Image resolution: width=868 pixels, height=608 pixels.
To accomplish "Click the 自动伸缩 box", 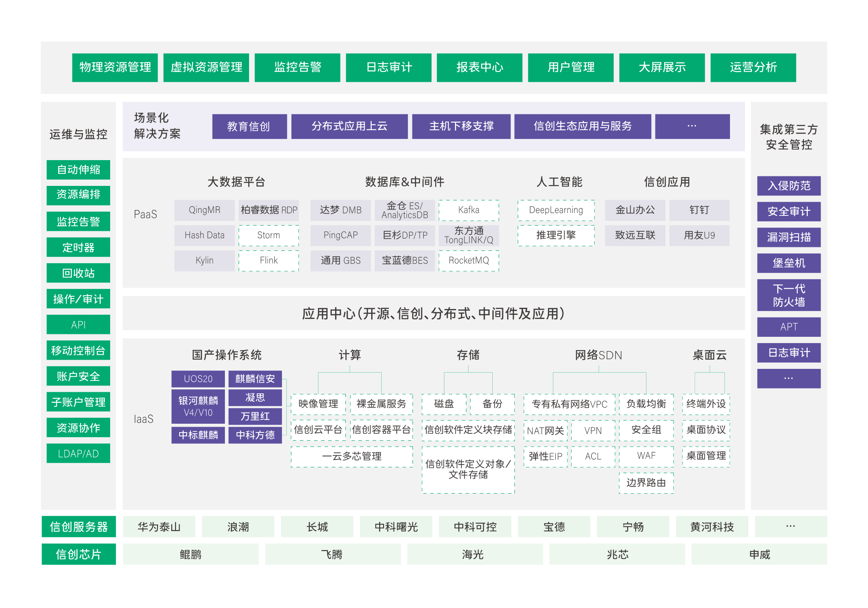I will tap(79, 170).
